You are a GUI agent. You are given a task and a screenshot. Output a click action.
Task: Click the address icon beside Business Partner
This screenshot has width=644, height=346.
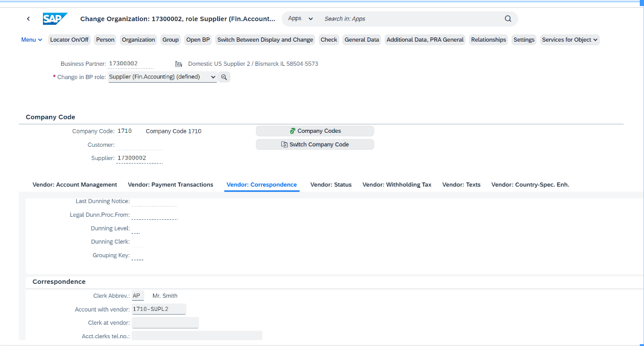coord(178,64)
